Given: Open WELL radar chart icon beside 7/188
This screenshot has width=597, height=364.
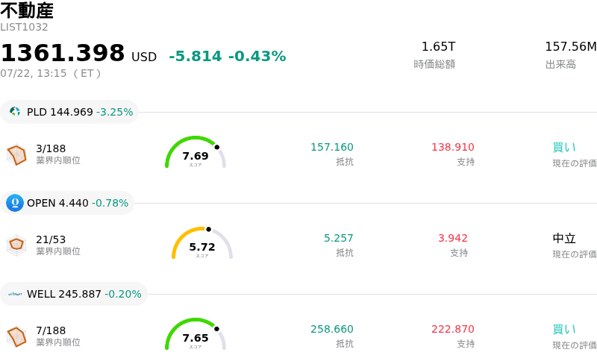Looking at the screenshot, I should (16, 336).
